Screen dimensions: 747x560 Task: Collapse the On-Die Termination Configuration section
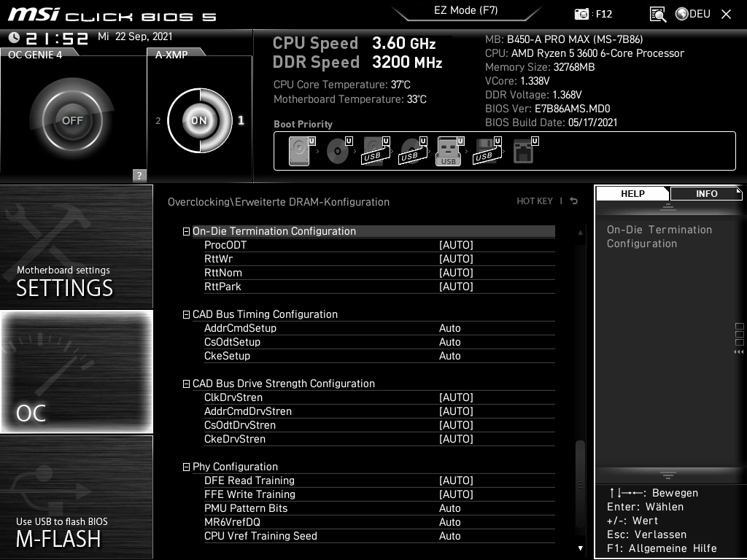coord(187,230)
